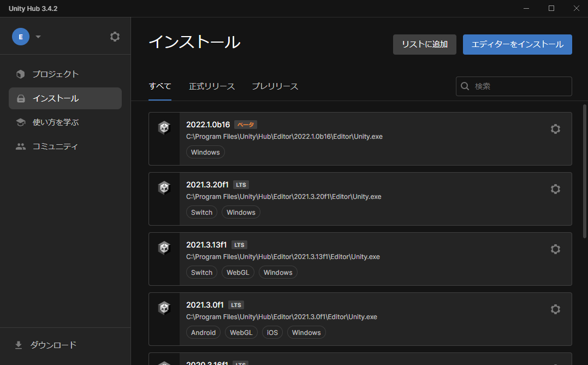Open Unity Hub preferences gear in sidebar
Image resolution: width=588 pixels, height=365 pixels.
coord(115,37)
